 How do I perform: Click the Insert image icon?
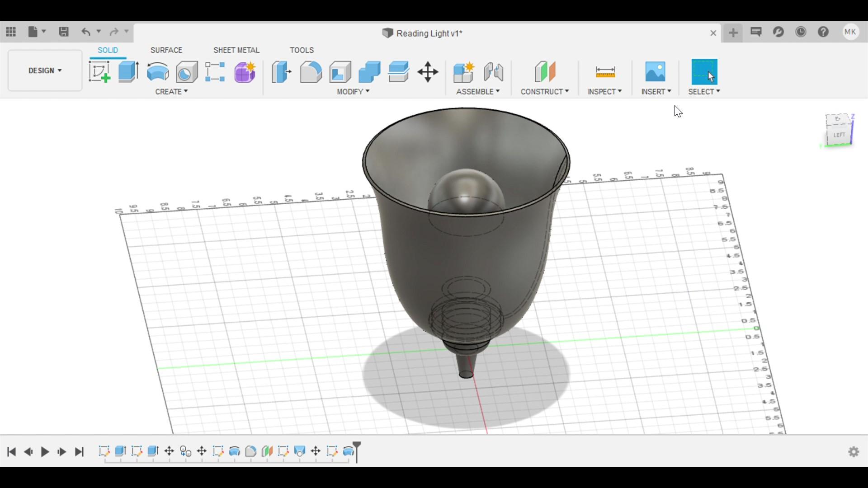click(655, 72)
